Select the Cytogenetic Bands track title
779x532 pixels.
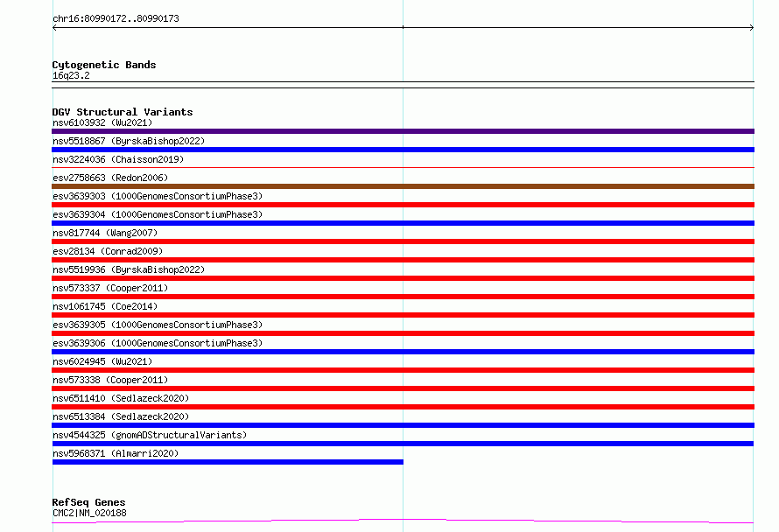coord(104,65)
